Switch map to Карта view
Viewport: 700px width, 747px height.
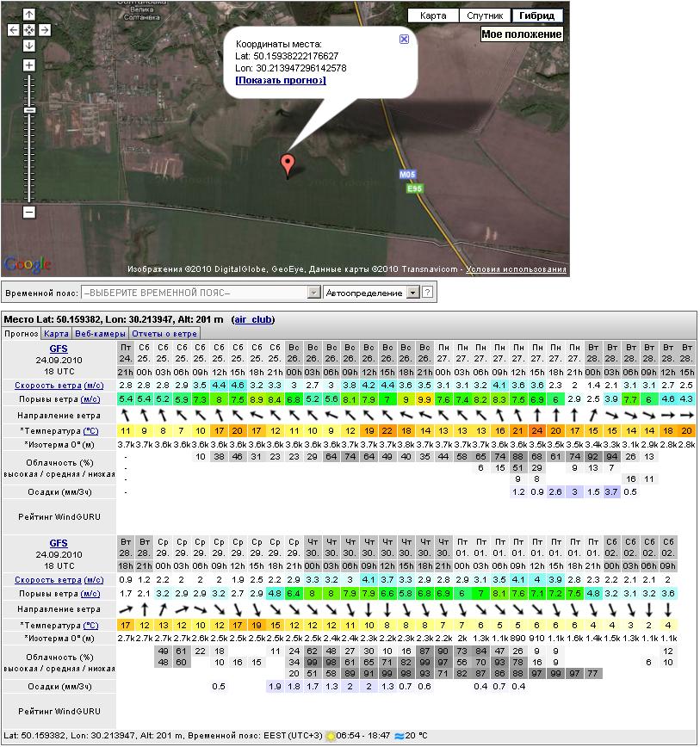pos(433,15)
